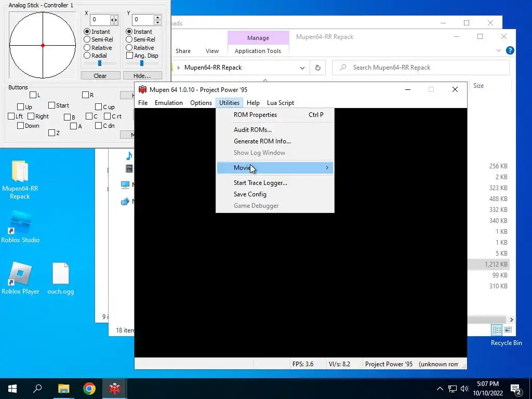The height and width of the screenshot is (399, 532).
Task: Enable the Ang. Disp checkbox
Action: click(x=129, y=55)
